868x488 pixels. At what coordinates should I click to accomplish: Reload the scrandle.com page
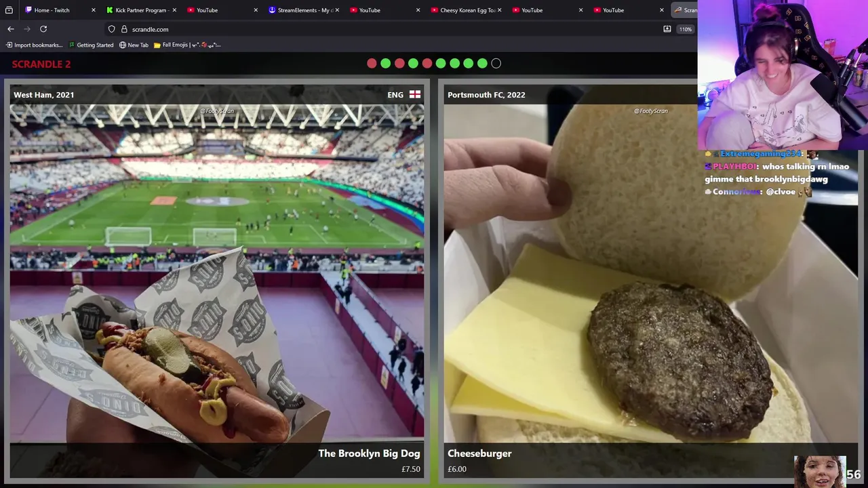click(x=43, y=29)
